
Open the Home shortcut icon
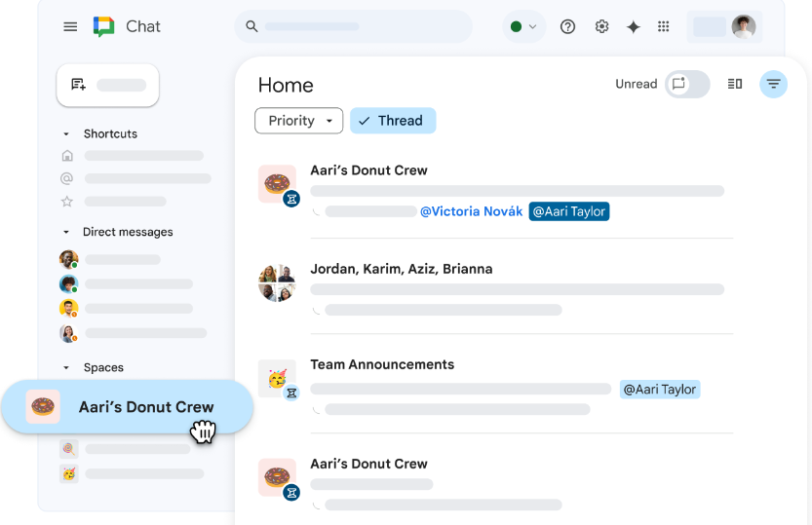(67, 155)
